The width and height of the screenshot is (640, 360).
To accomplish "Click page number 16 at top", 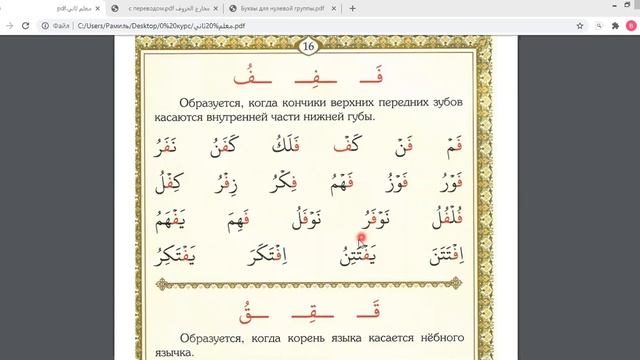I will pyautogui.click(x=308, y=47).
